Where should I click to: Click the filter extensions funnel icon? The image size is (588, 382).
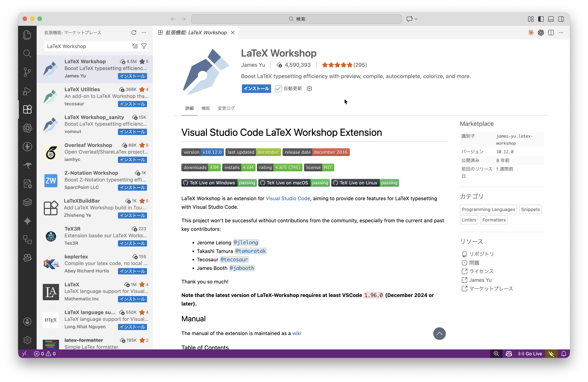click(144, 46)
